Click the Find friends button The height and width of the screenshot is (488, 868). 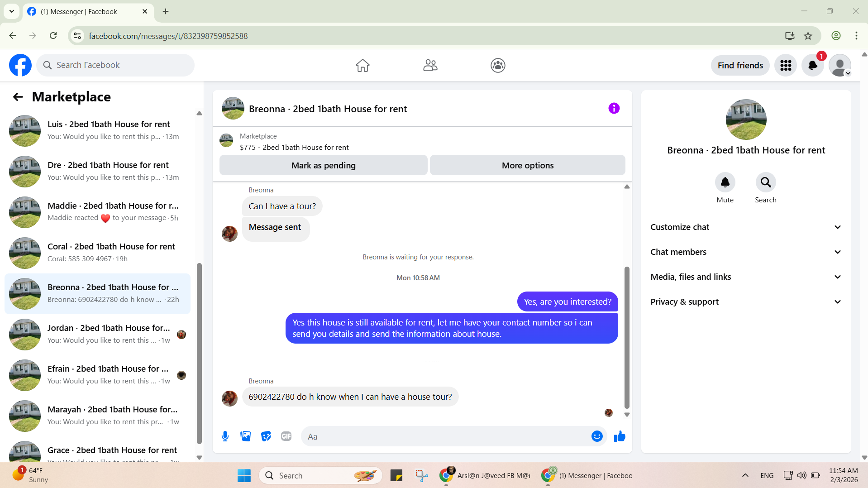point(740,66)
